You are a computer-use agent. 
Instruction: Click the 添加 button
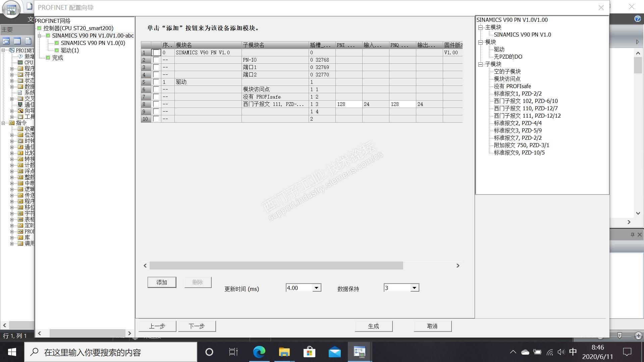pos(162,282)
